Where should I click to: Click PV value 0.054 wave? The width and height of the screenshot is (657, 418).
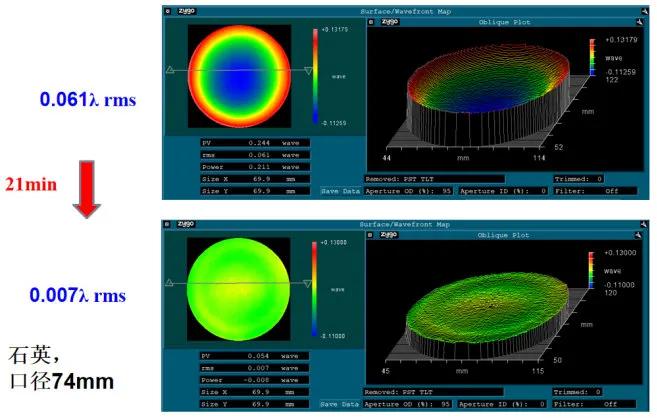pos(254,356)
